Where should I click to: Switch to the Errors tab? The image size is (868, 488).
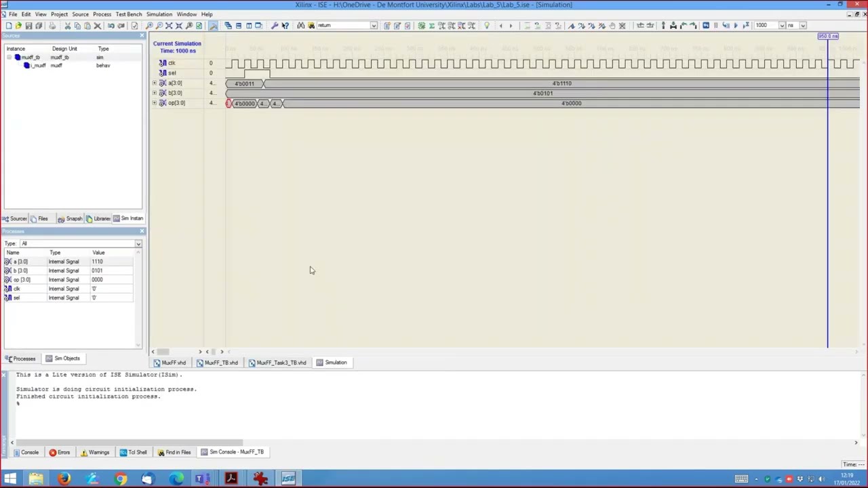point(60,452)
